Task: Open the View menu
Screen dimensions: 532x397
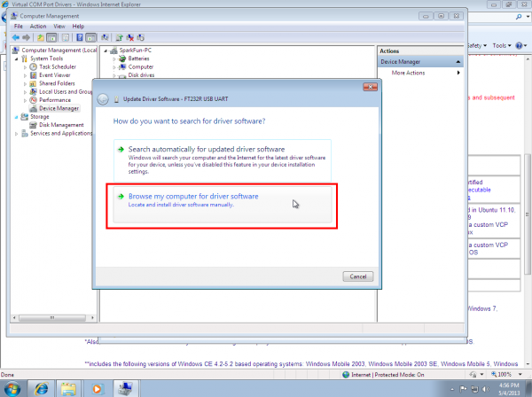Action: point(60,26)
